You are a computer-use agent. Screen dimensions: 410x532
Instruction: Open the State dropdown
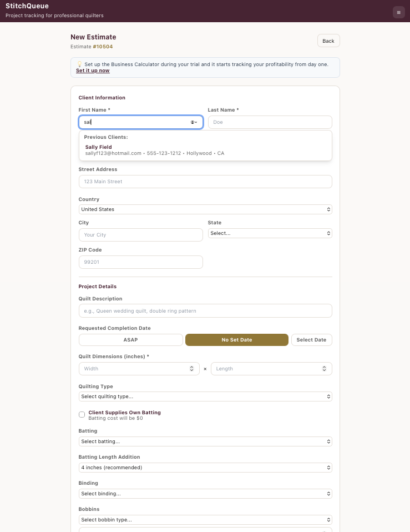(x=270, y=233)
